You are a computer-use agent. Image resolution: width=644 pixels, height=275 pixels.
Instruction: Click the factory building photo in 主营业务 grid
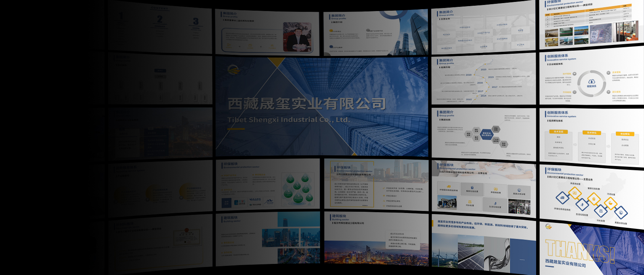point(447,202)
